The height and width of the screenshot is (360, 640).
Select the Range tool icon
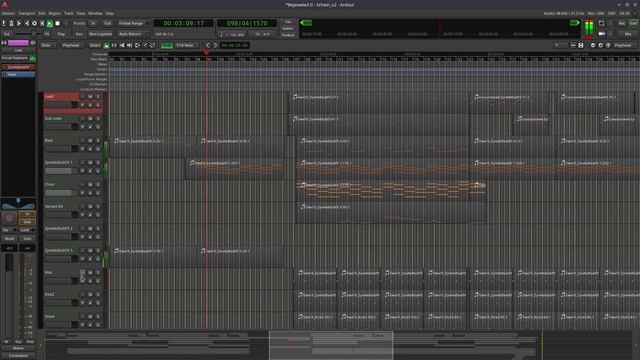(114, 45)
